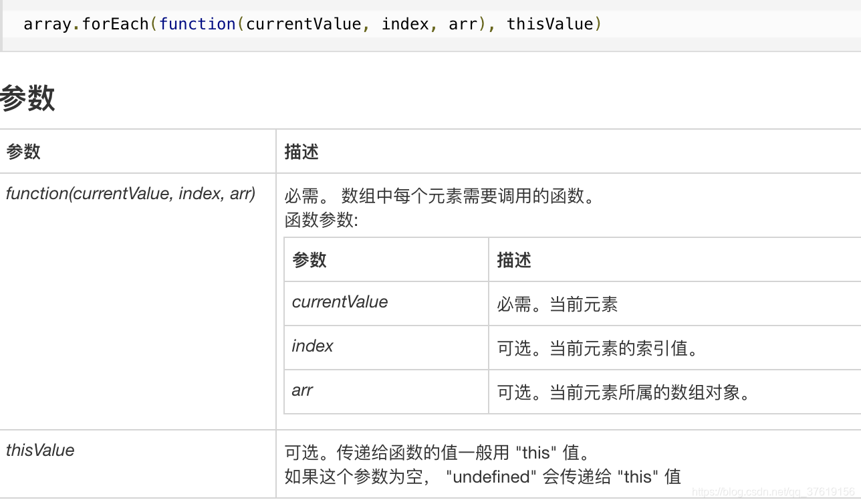
Task: Select the 'index' parameter cell
Action: (386, 348)
